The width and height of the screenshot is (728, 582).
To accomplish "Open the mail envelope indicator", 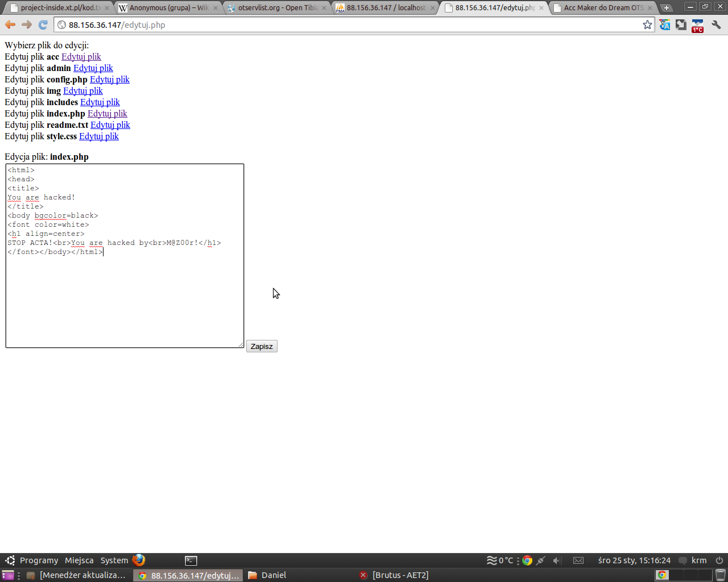I will pos(578,560).
